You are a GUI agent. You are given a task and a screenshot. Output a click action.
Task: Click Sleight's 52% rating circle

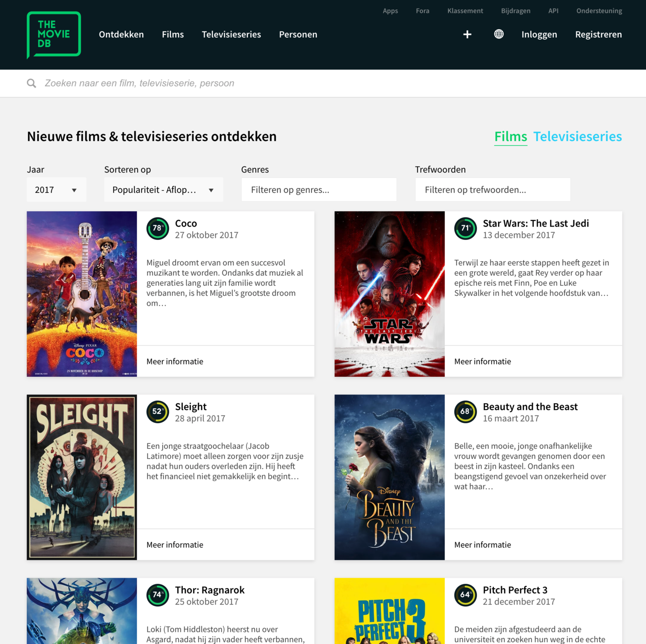tap(157, 412)
